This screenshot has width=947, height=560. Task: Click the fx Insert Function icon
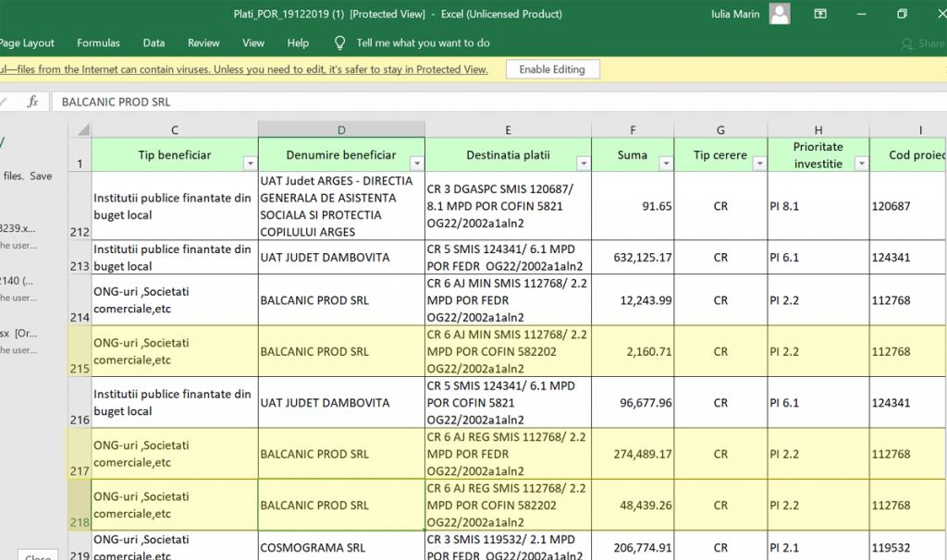[x=32, y=102]
